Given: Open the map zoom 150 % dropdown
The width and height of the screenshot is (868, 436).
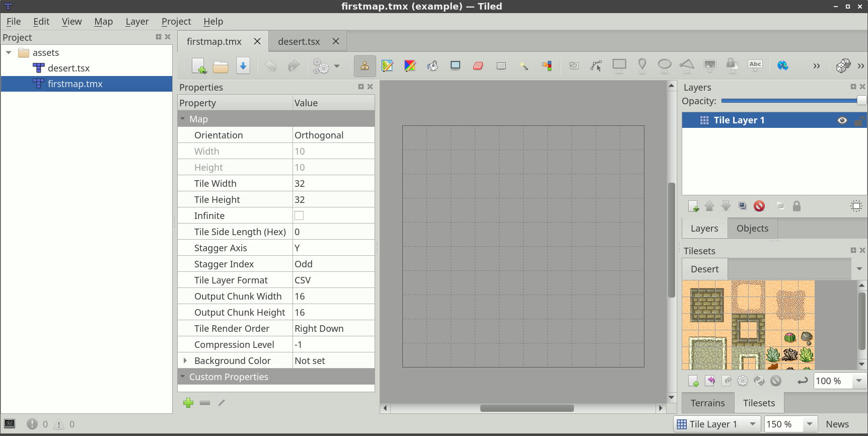Looking at the screenshot, I should (x=810, y=424).
